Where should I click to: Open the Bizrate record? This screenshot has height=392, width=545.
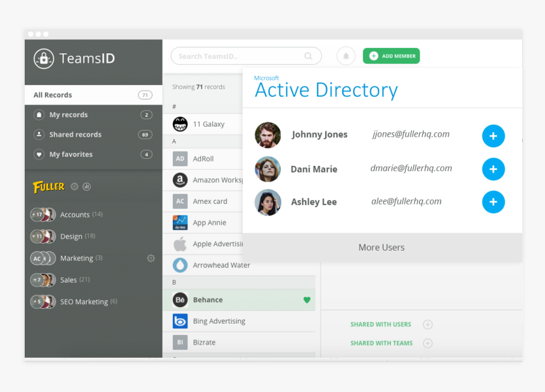pos(239,343)
